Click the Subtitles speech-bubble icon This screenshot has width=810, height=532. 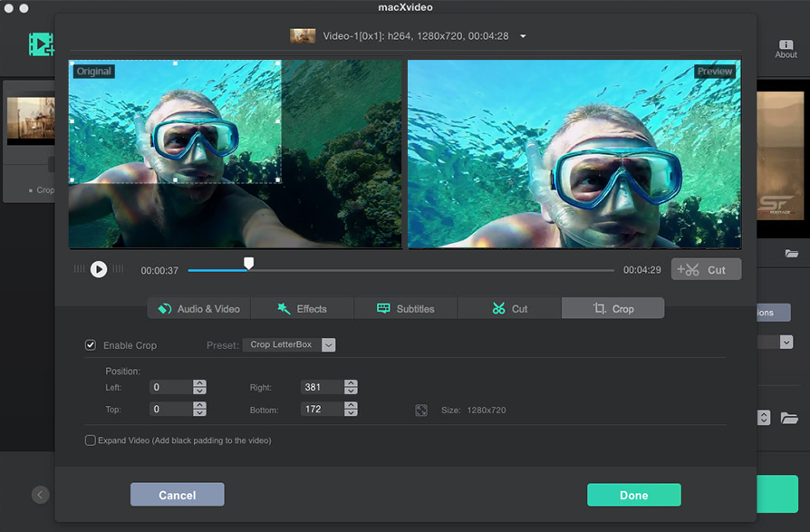(384, 308)
